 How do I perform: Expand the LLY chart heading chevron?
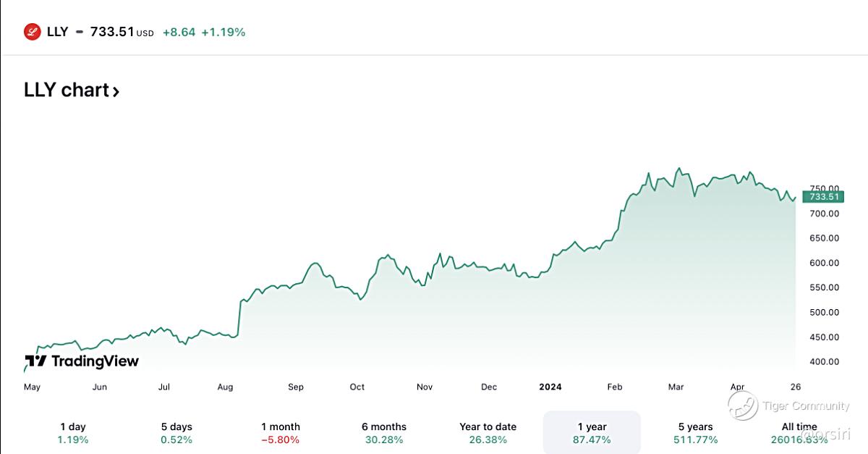coord(116,91)
